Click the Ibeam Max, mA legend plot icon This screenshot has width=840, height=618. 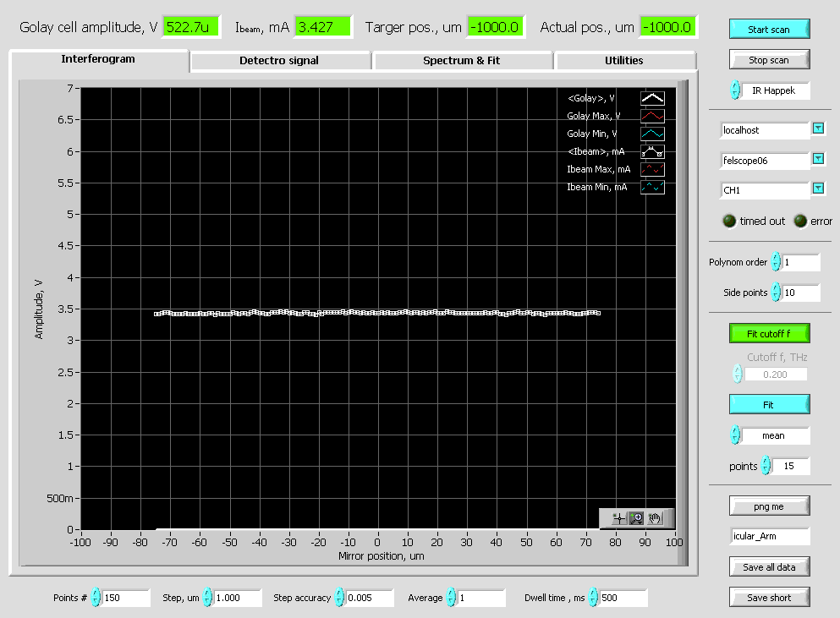pyautogui.click(x=652, y=169)
